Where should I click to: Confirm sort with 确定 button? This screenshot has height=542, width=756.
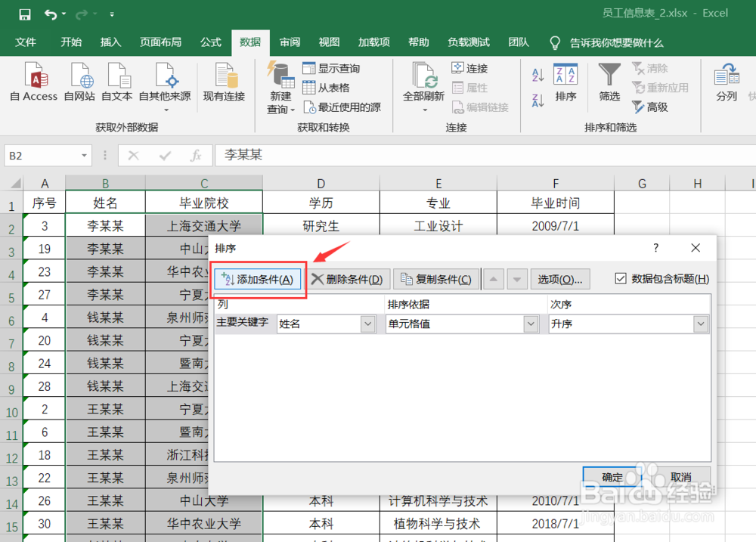click(612, 477)
